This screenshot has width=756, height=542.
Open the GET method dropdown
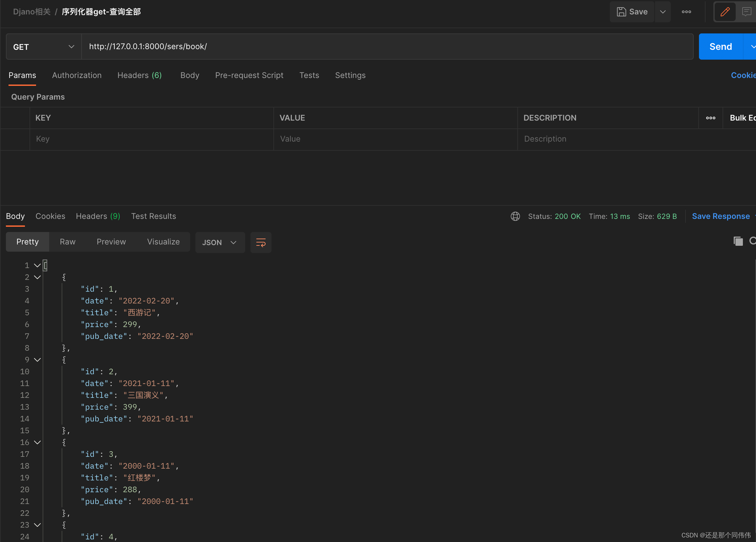point(44,47)
